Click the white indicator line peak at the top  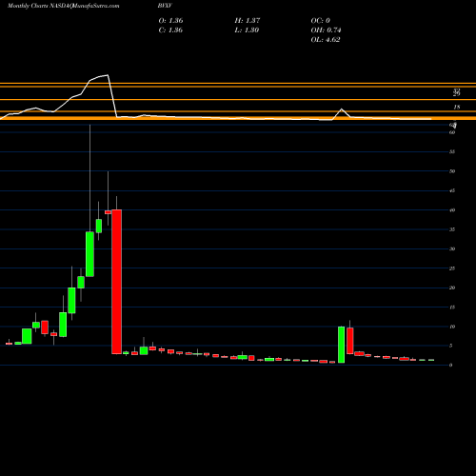108,75
